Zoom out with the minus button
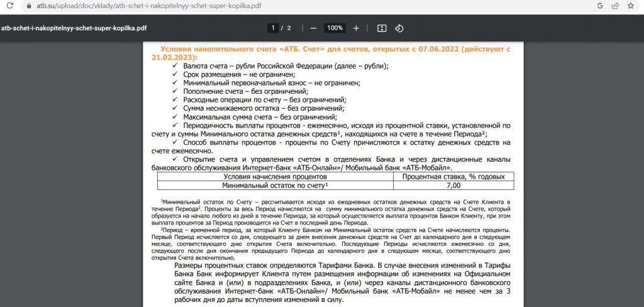This screenshot has width=644, height=307. (313, 28)
